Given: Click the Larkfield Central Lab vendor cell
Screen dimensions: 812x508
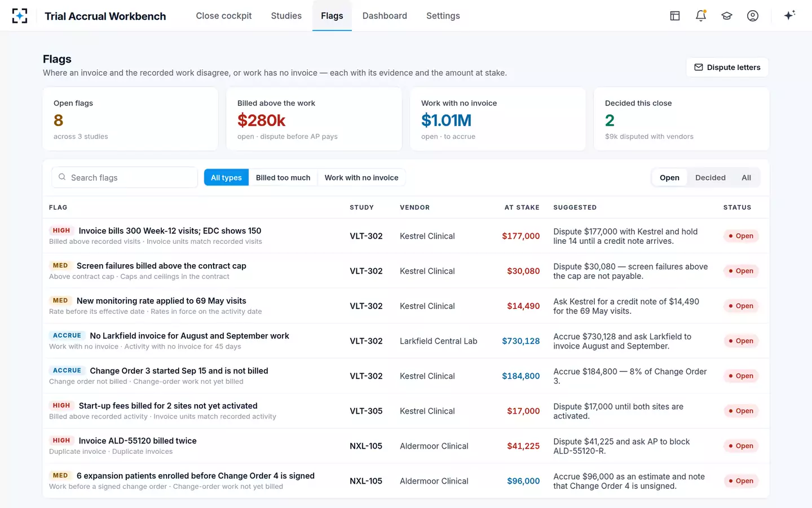Looking at the screenshot, I should 438,341.
